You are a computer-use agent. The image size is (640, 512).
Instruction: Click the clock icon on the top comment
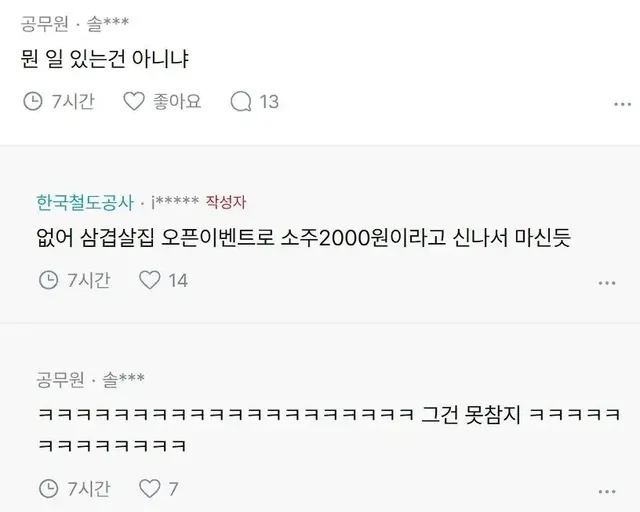pyautogui.click(x=33, y=101)
